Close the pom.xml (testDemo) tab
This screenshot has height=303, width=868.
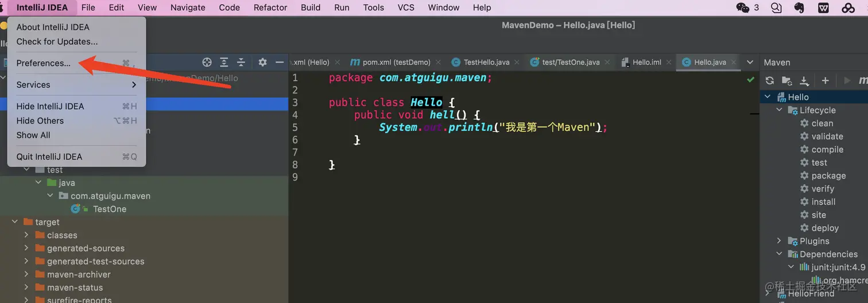(439, 63)
